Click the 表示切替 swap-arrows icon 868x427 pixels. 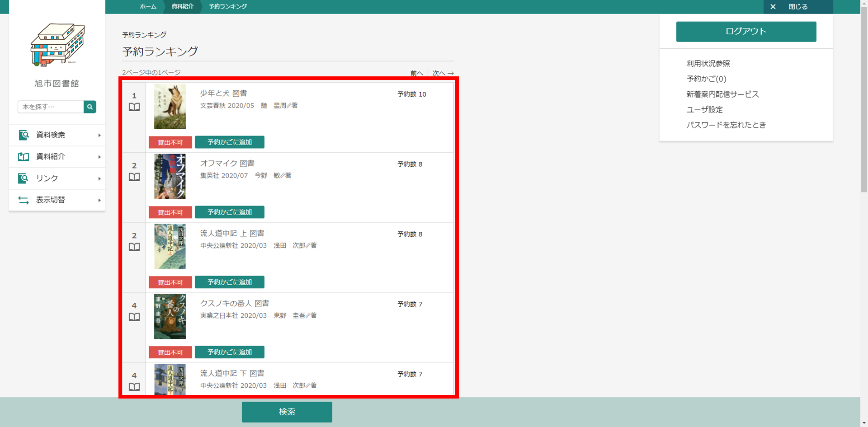point(24,200)
